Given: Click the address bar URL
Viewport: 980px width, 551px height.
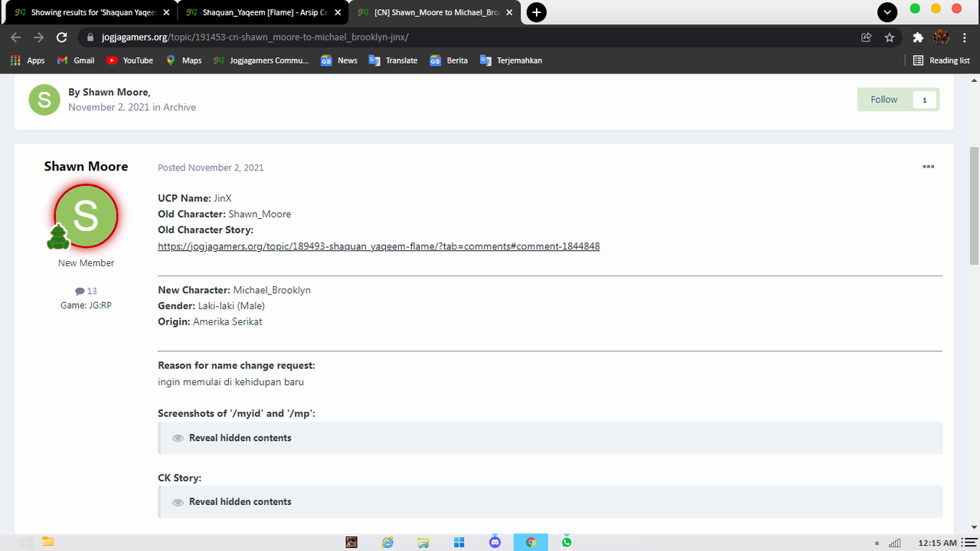Looking at the screenshot, I should [x=256, y=37].
